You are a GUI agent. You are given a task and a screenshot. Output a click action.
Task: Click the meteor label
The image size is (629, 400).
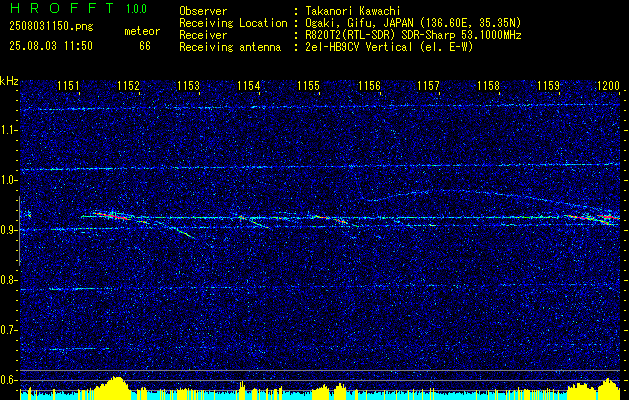[142, 31]
